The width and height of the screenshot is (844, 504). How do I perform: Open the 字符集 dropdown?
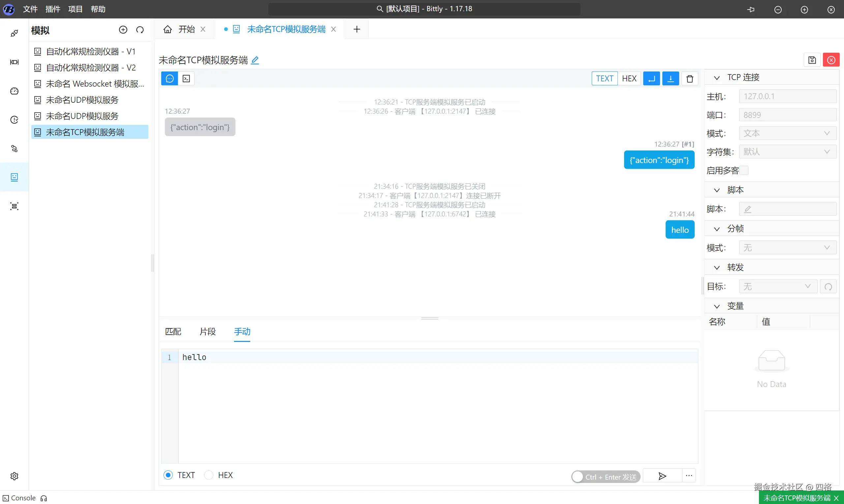[787, 152]
